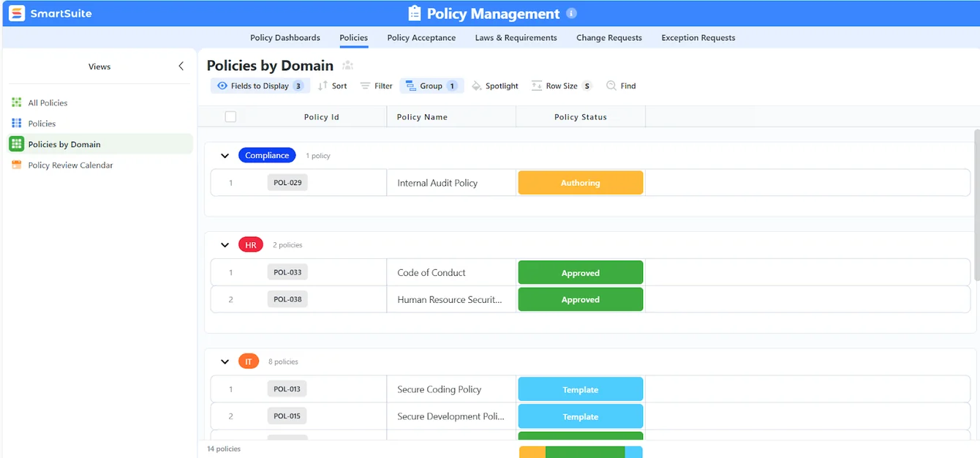This screenshot has height=458, width=980.
Task: Click the Secure Development Policy name
Action: point(451,416)
